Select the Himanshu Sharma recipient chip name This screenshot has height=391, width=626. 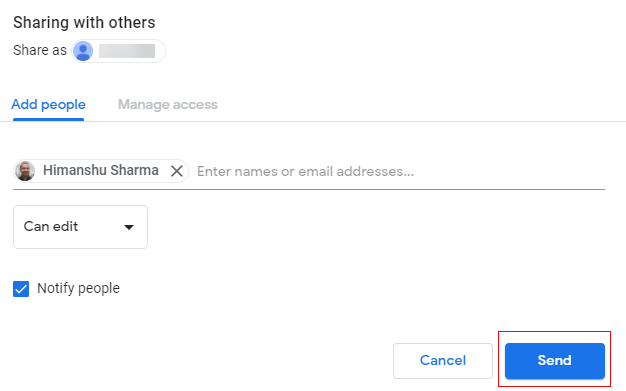(x=101, y=170)
